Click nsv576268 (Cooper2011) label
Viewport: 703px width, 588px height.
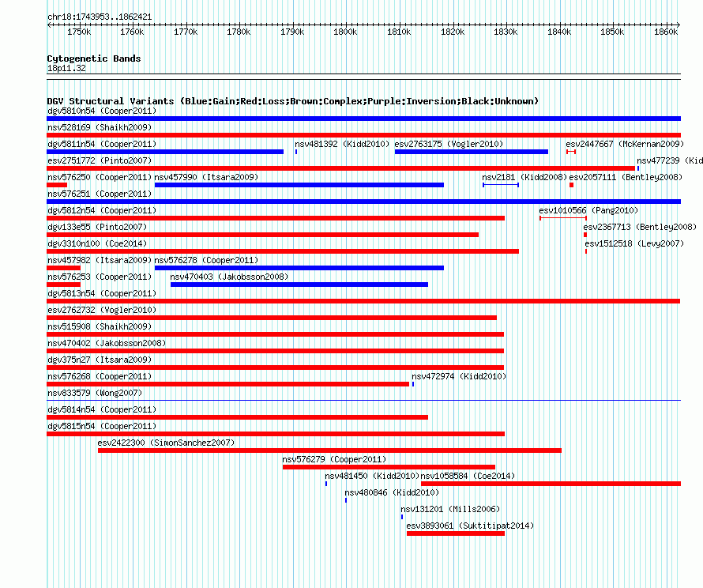100,376
